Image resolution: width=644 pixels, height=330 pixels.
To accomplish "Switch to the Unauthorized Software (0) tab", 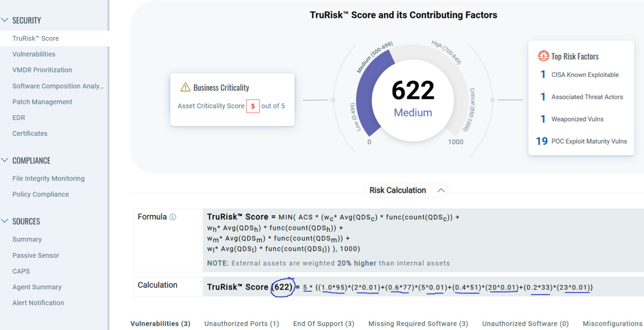I will click(x=525, y=323).
